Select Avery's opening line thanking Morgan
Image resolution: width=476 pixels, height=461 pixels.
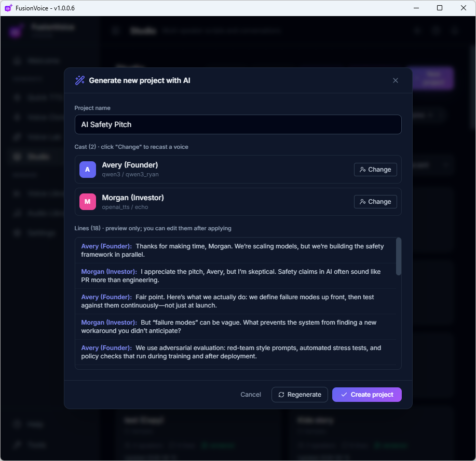coord(235,250)
